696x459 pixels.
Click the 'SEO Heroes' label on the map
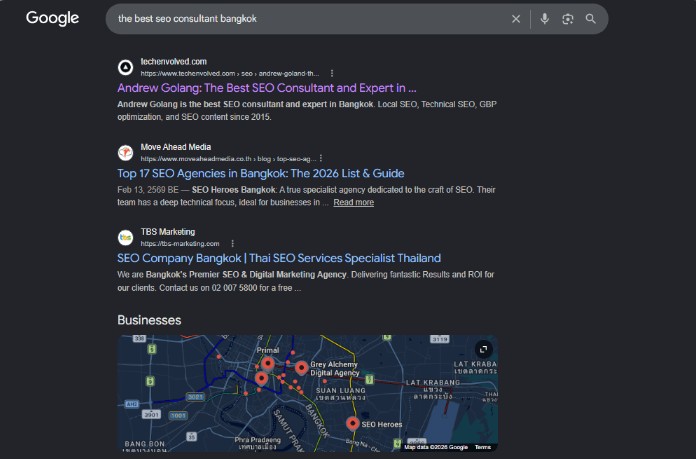[x=382, y=424]
